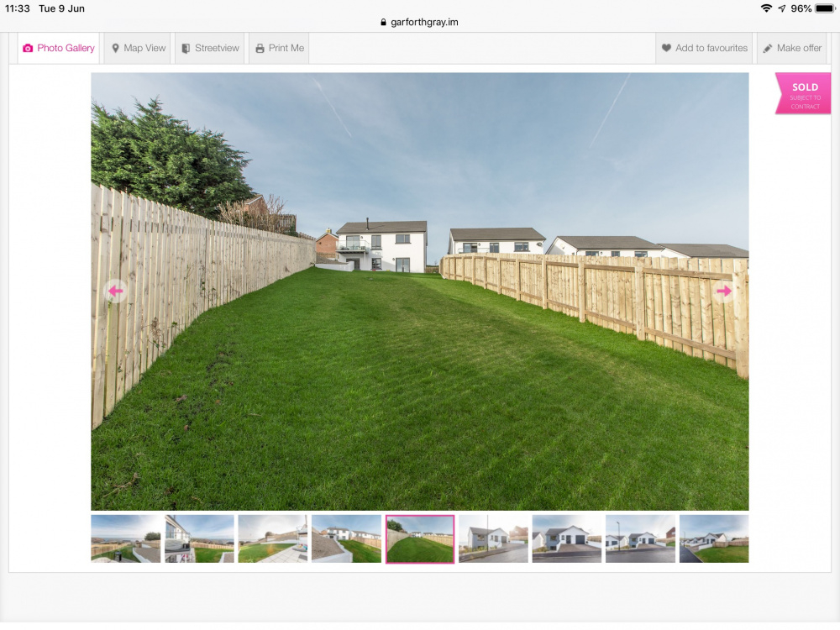840x630 pixels.
Task: Go to next photo with right pink arrow
Action: click(724, 291)
